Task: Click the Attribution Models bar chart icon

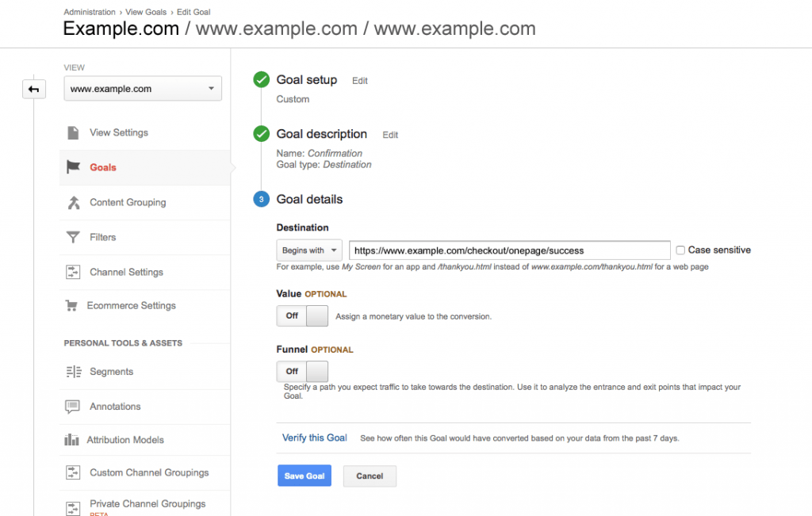Action: click(71, 440)
